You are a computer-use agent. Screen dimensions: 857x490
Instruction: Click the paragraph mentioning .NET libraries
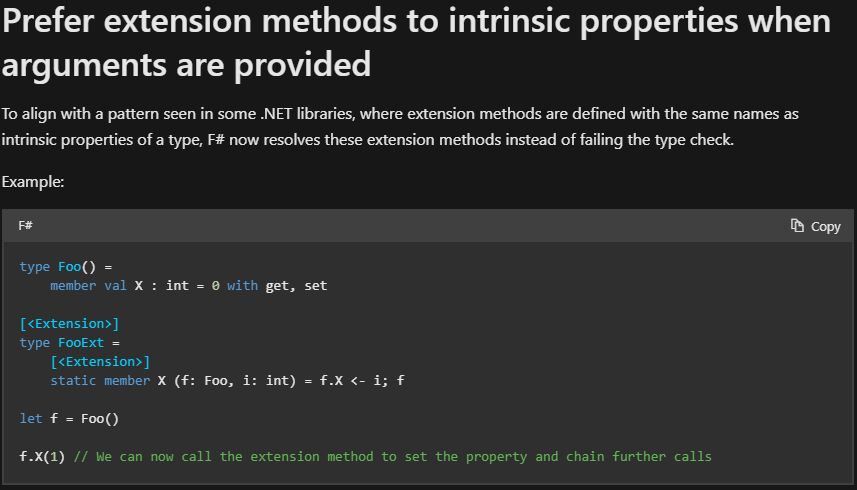400,127
